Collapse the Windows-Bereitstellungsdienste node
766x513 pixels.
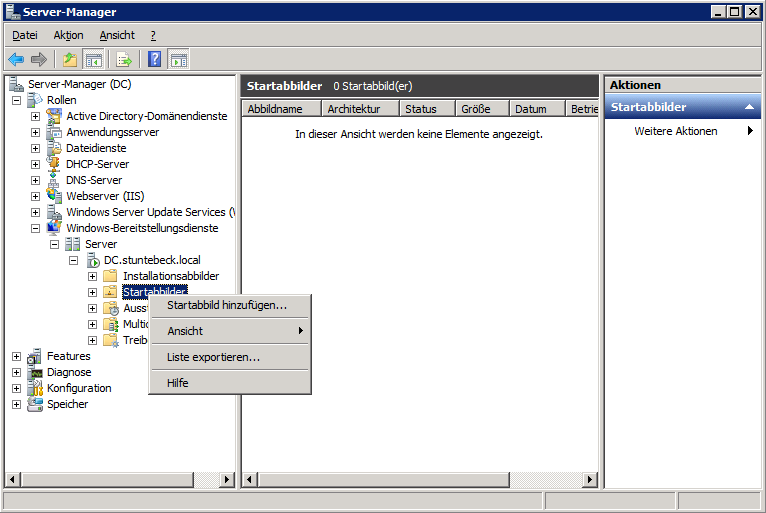point(35,228)
